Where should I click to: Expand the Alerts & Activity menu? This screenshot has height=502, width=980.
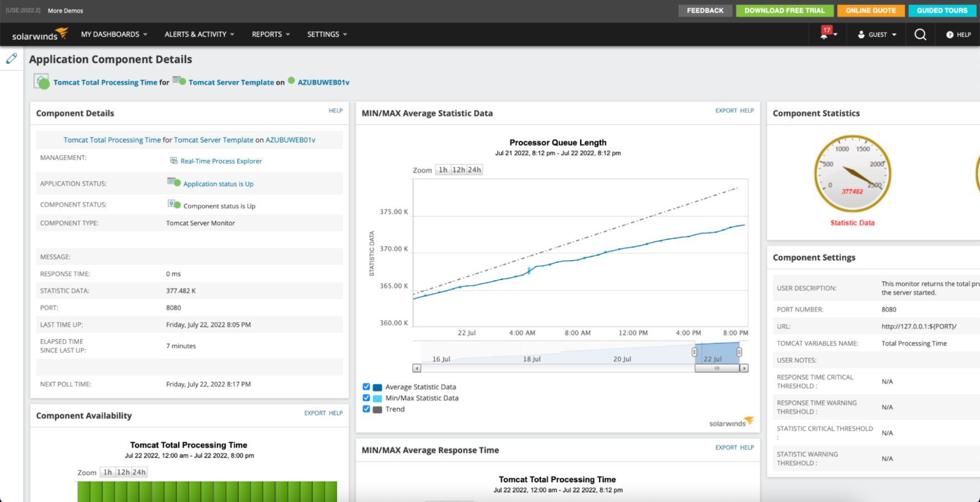point(199,34)
